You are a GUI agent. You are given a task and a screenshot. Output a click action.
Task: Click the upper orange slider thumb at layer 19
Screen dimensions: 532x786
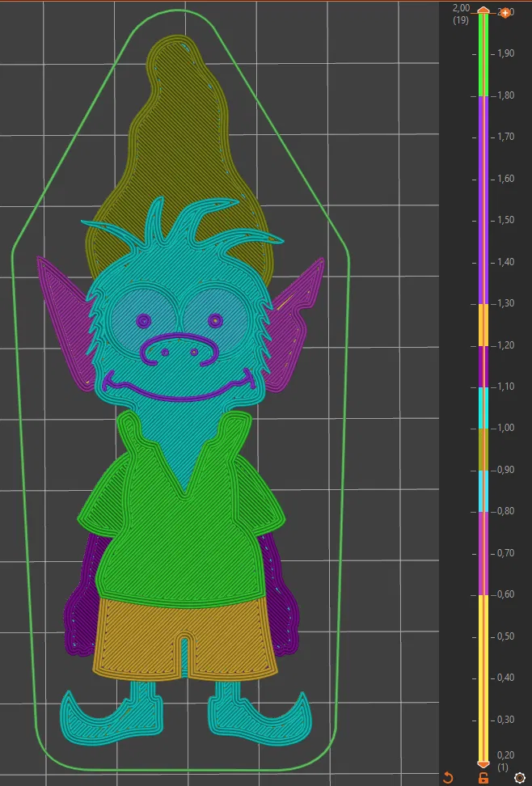[483, 11]
